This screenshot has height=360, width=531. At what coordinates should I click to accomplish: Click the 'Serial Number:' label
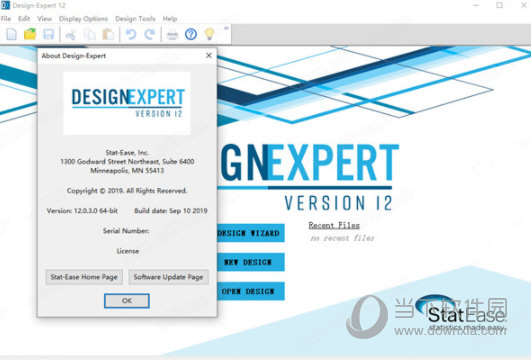(126, 231)
